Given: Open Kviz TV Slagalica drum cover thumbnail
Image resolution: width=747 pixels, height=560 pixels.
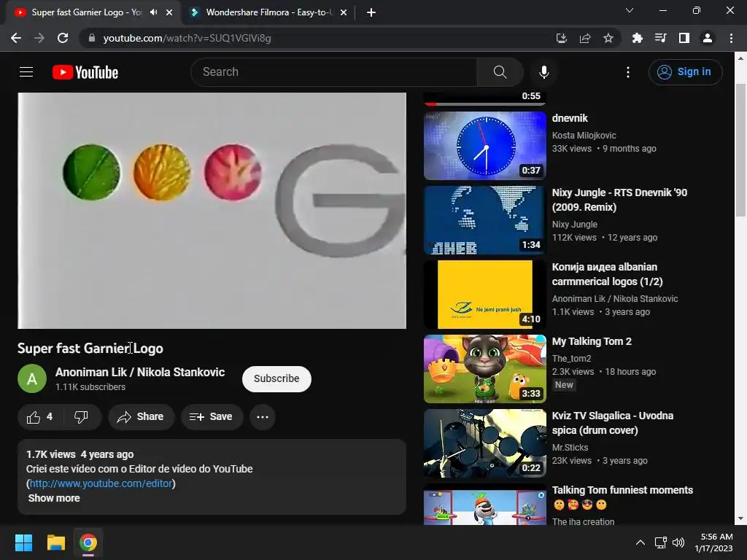Looking at the screenshot, I should point(485,443).
